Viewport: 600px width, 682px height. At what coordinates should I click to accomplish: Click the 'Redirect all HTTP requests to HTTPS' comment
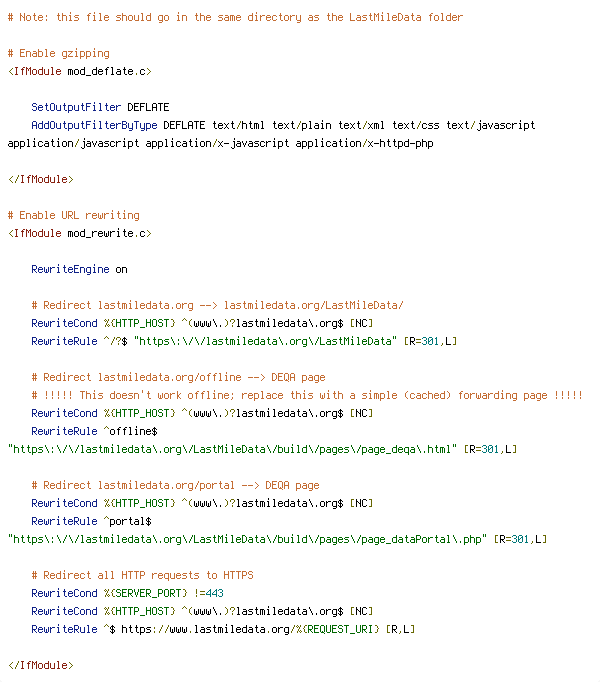pyautogui.click(x=142, y=575)
